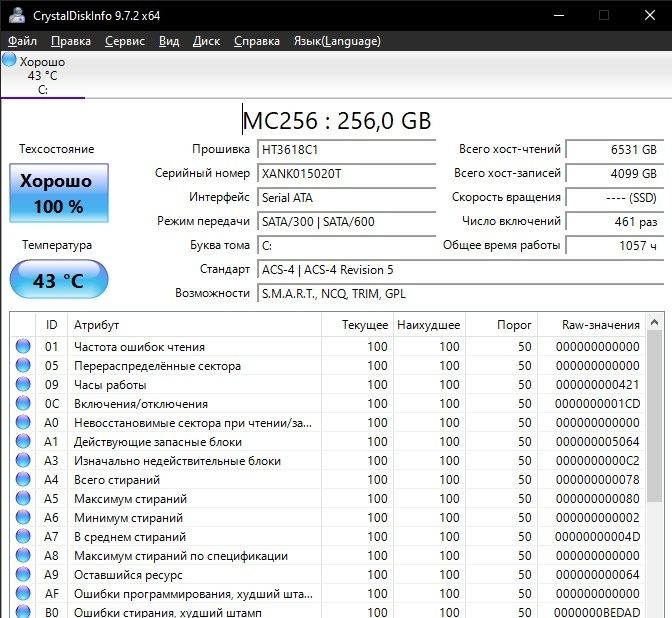Click status orb for A1 Действующие запасные блоки

(x=23, y=441)
